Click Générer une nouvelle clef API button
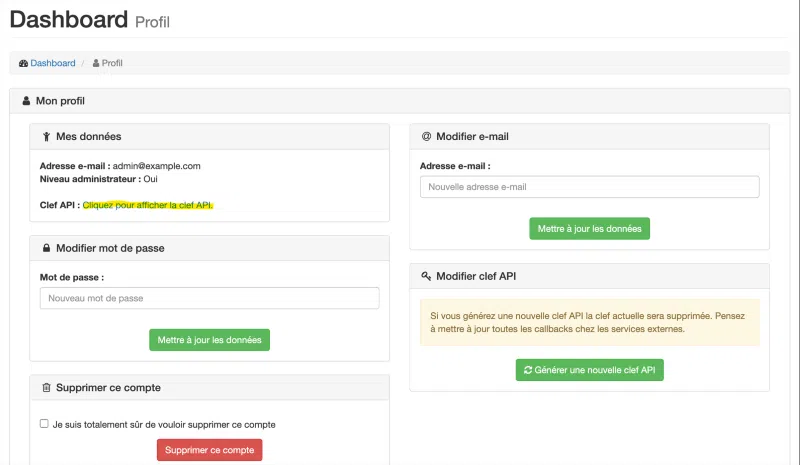This screenshot has height=465, width=800. [x=589, y=370]
